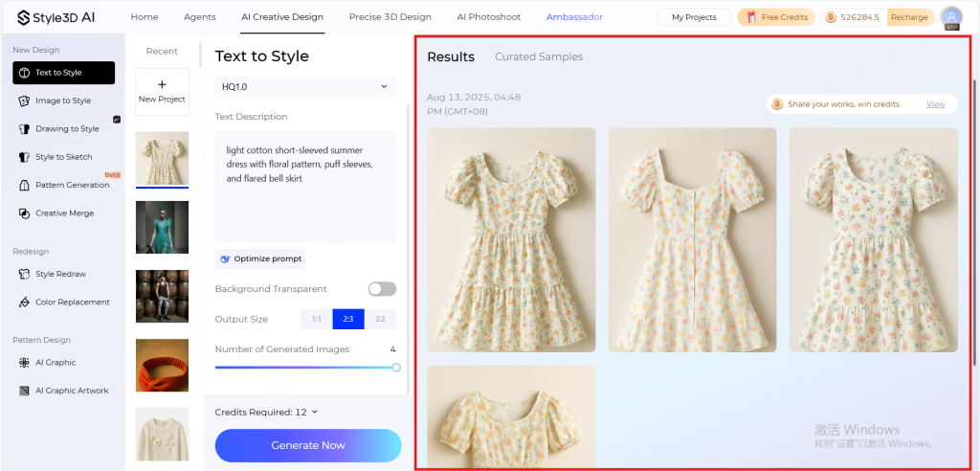Viewport: 980px width, 471px height.
Task: Open the Image to Style icon
Action: 24,101
